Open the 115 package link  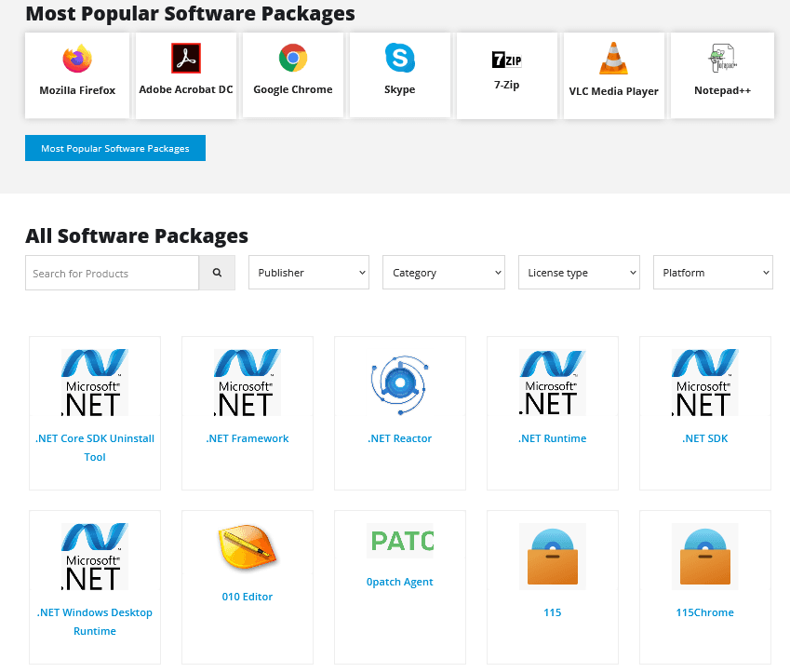[x=552, y=612]
